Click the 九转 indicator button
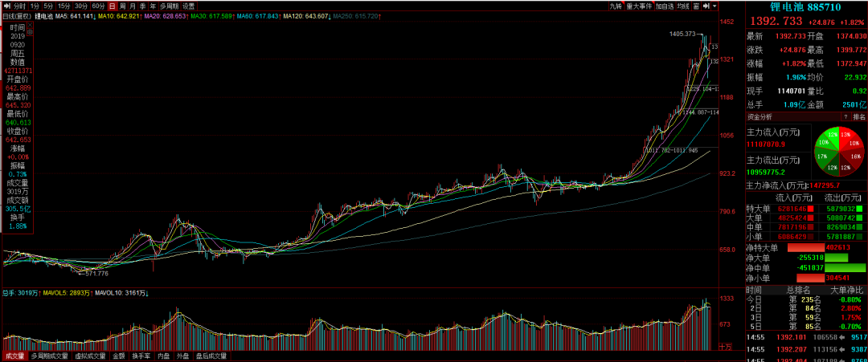Viewport: 868px width, 362px height. (616, 6)
